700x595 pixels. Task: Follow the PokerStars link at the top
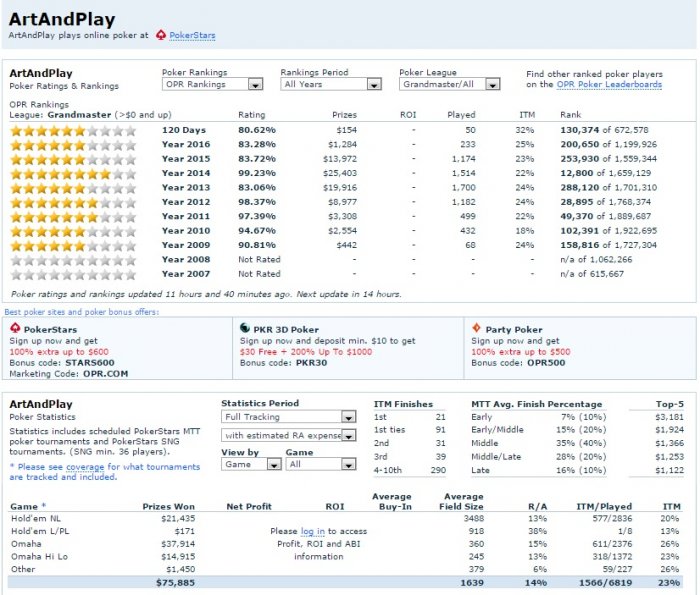pyautogui.click(x=192, y=35)
